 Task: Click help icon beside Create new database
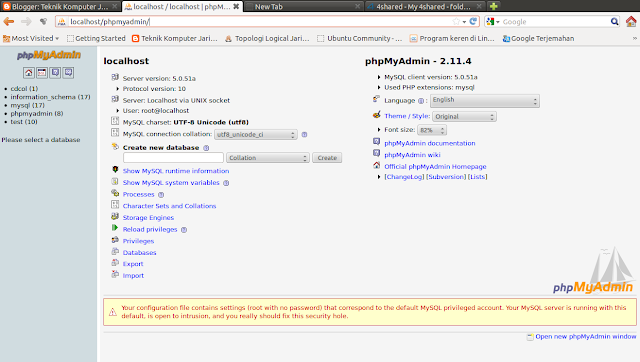206,148
